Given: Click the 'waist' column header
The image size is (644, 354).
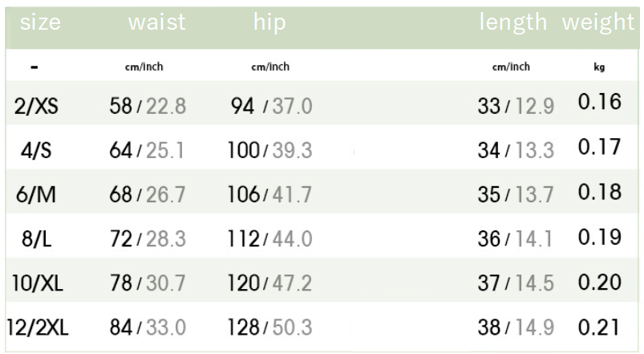Looking at the screenshot, I should click(156, 23).
